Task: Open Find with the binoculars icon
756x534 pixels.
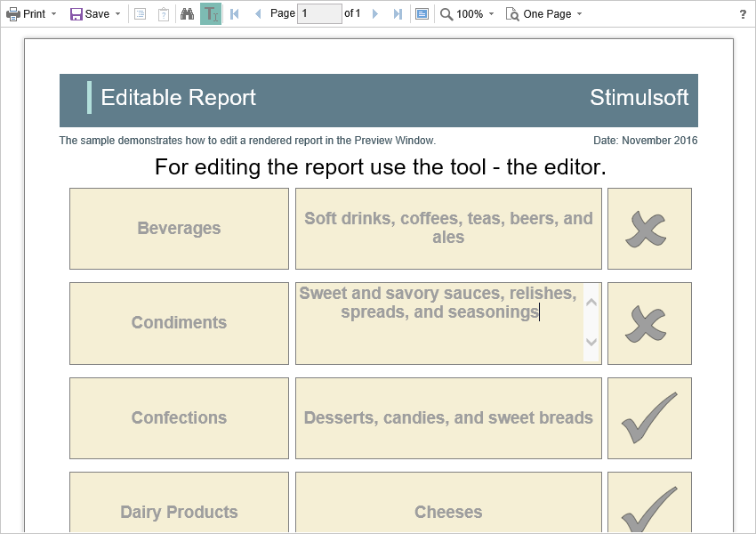Action: [188, 14]
